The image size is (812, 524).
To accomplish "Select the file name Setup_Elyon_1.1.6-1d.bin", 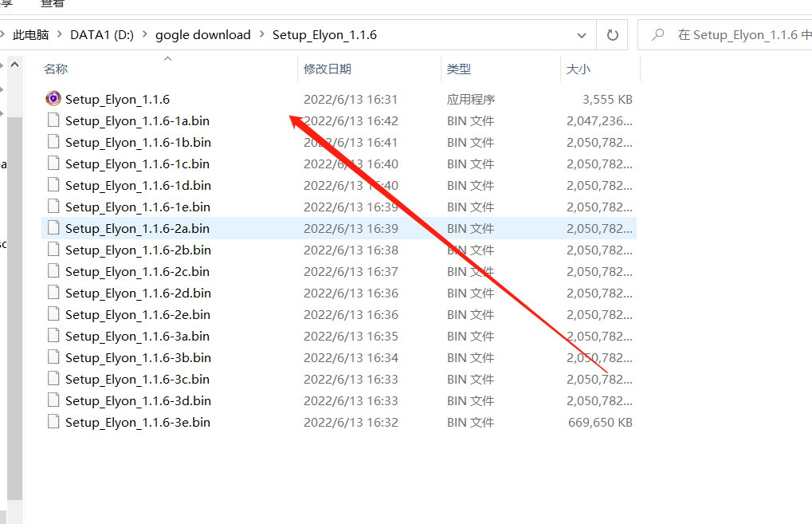I will 139,186.
